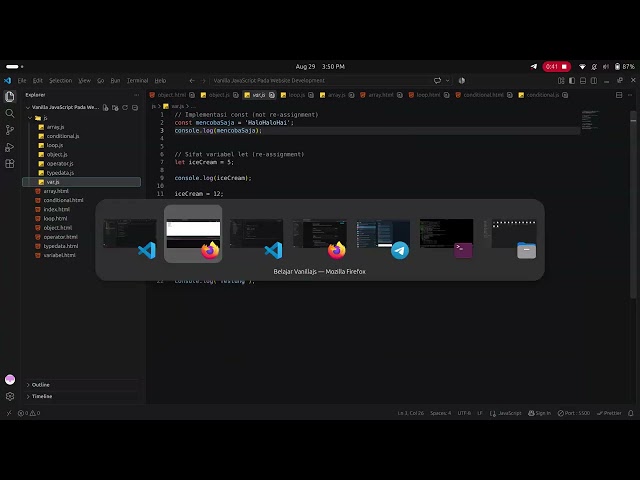Click the Telegram tray icon in top bar

[x=534, y=67]
